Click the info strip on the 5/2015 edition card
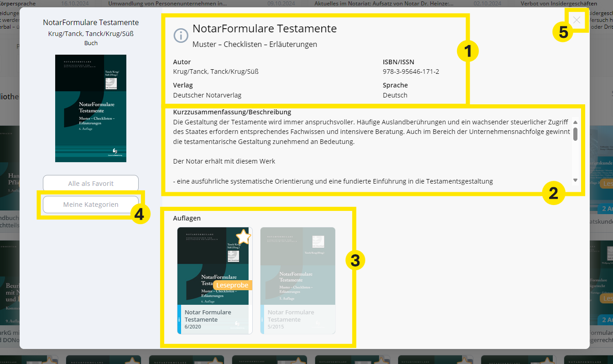The image size is (613, 364). click(262, 319)
